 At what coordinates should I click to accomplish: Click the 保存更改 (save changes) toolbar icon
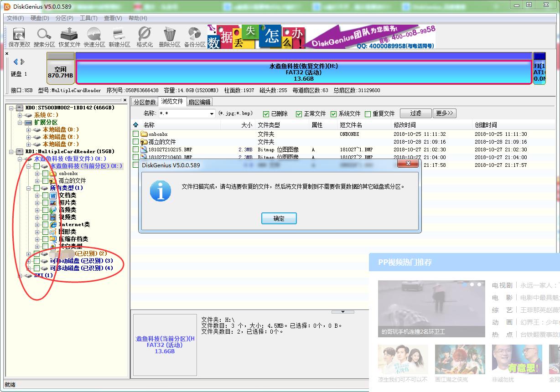coord(18,36)
